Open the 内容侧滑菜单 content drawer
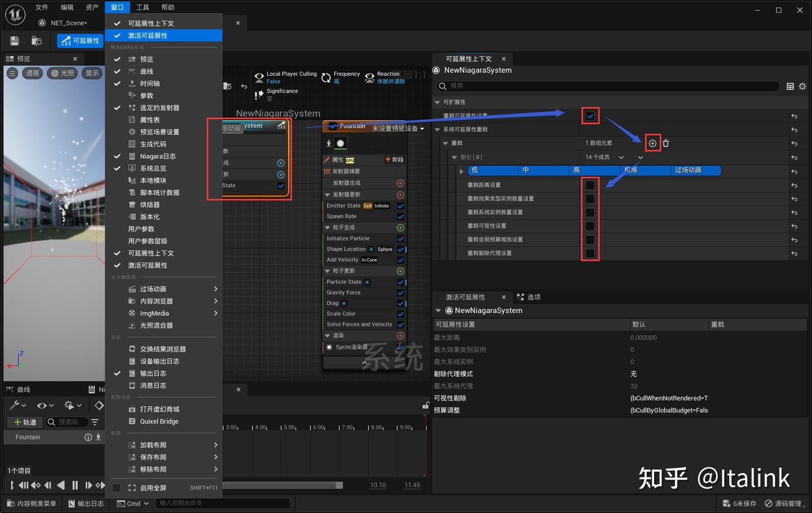Viewport: 812px width, 513px height. (31, 503)
